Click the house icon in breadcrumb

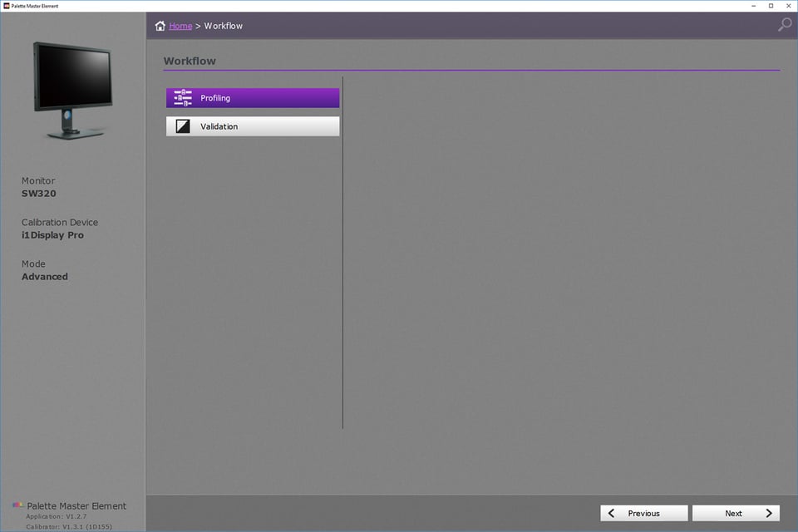coord(160,26)
